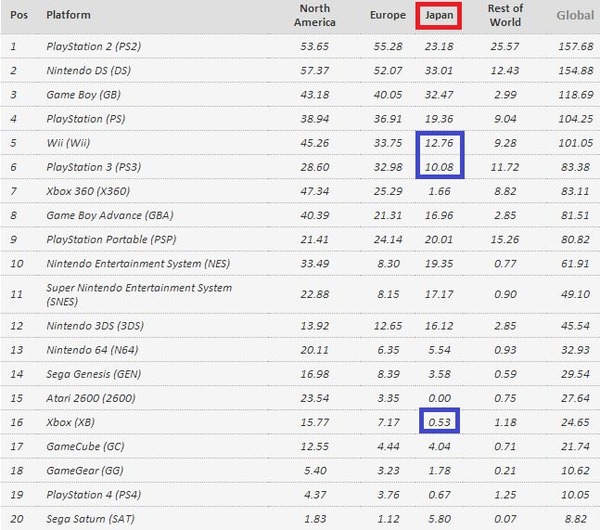This screenshot has width=600, height=530.
Task: Click the Rest of World header
Action: pyautogui.click(x=505, y=15)
